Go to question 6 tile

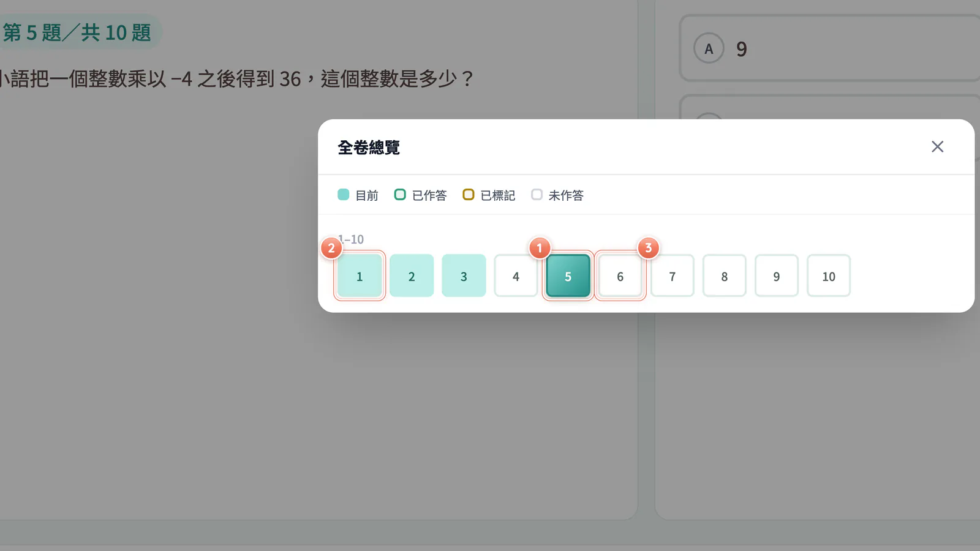click(x=620, y=275)
